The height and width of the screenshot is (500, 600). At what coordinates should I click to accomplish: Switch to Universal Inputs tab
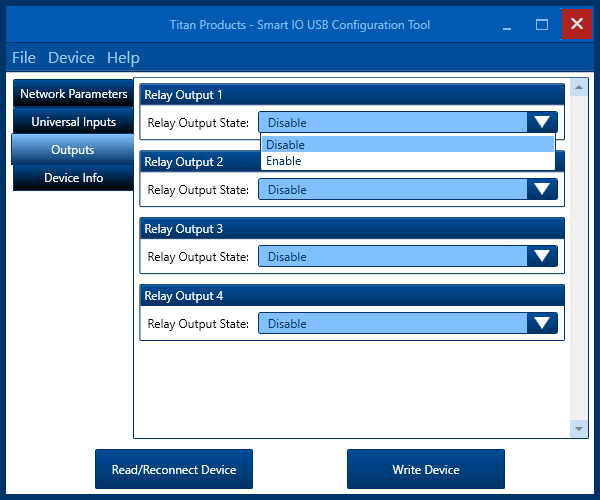[x=73, y=122]
